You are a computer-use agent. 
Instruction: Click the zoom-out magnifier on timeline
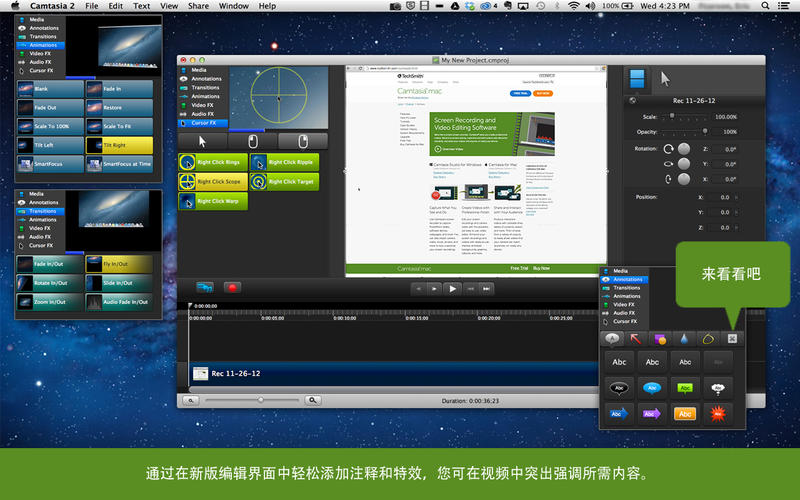191,400
